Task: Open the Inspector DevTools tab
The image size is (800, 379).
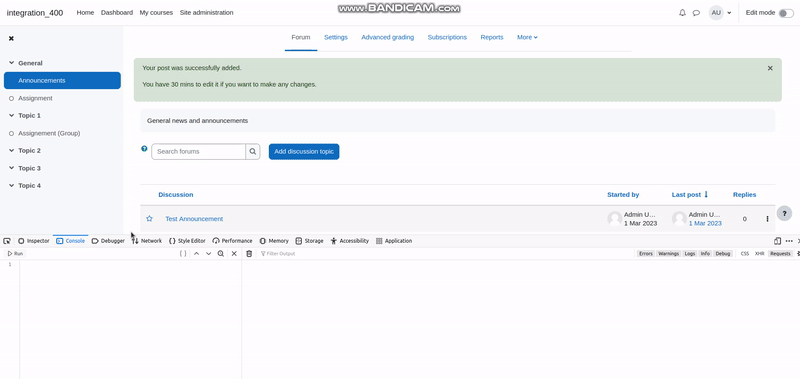Action: [34, 241]
